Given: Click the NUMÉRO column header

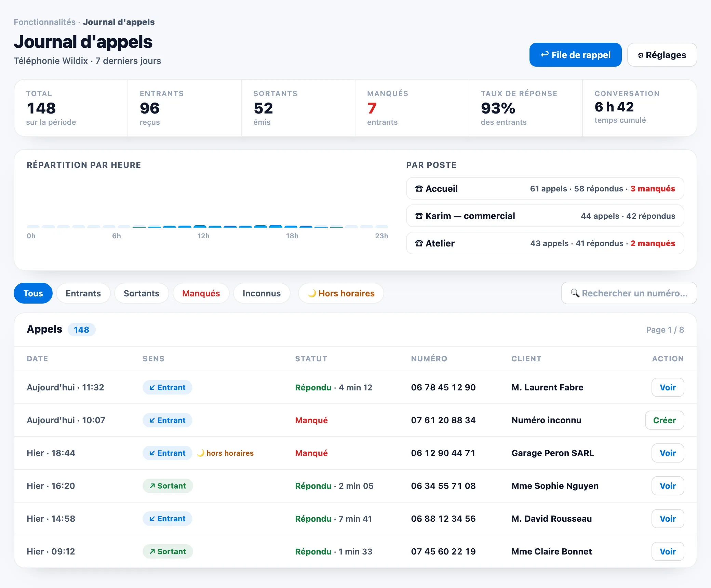Looking at the screenshot, I should [429, 359].
